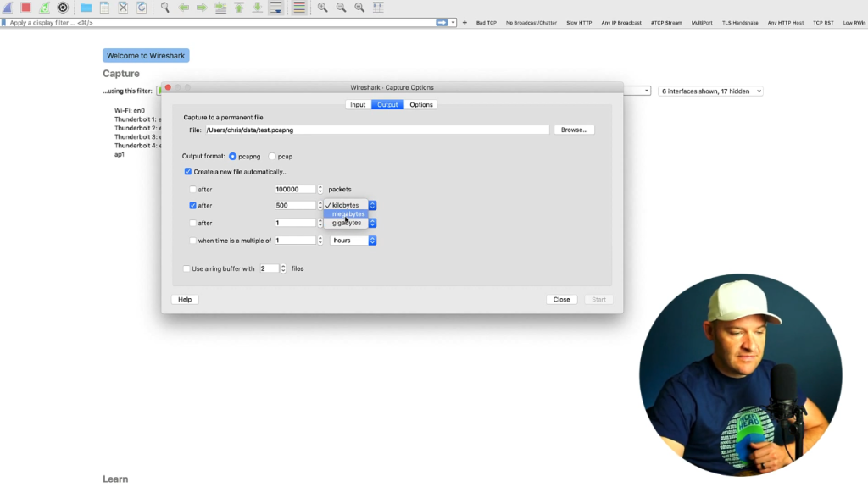Screen dimensions: 868x487
Task: Select pcap output format radio button
Action: click(272, 157)
